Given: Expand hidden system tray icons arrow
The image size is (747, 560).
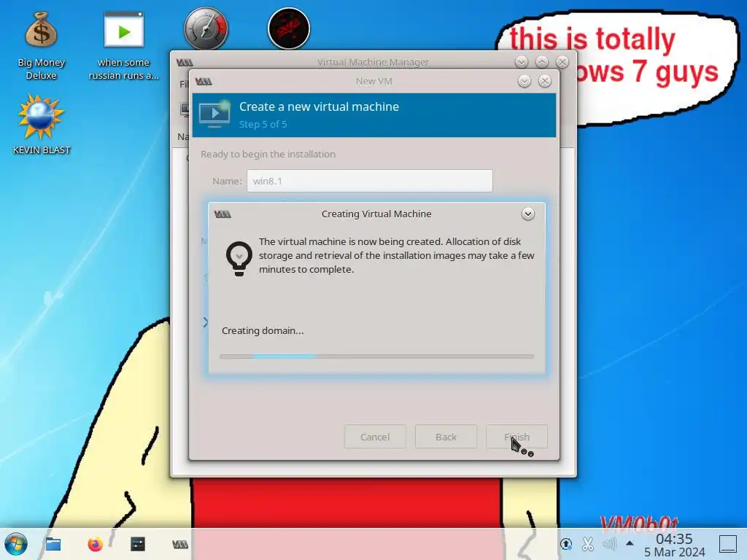Looking at the screenshot, I should pyautogui.click(x=630, y=542).
